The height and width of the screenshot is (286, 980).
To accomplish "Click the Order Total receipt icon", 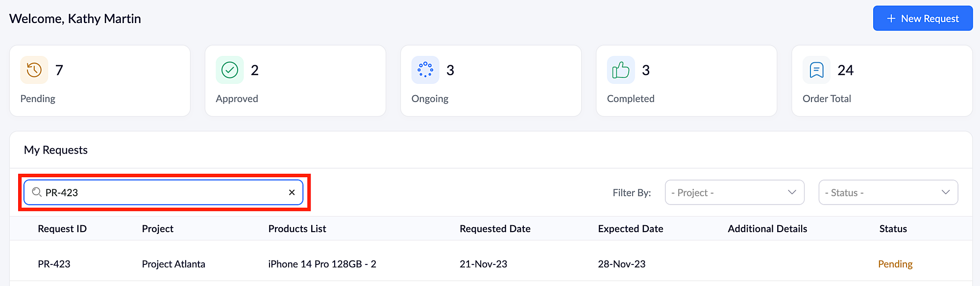I will [816, 70].
